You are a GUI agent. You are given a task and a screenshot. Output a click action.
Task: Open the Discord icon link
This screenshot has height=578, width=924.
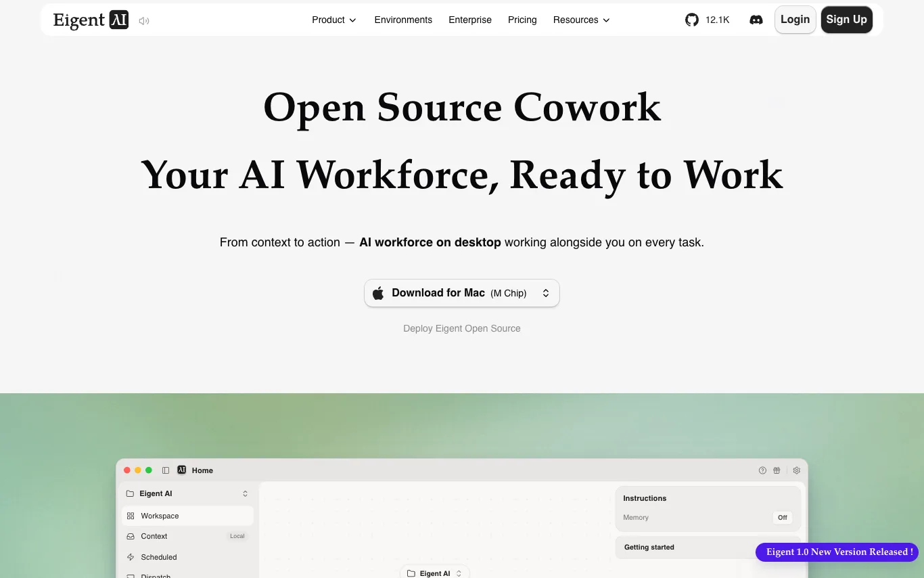pos(756,20)
